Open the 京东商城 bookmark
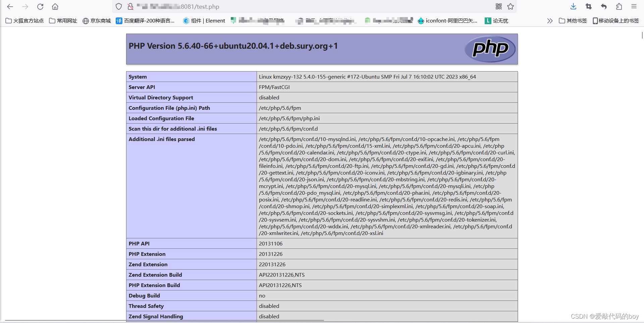This screenshot has height=323, width=644. click(97, 20)
